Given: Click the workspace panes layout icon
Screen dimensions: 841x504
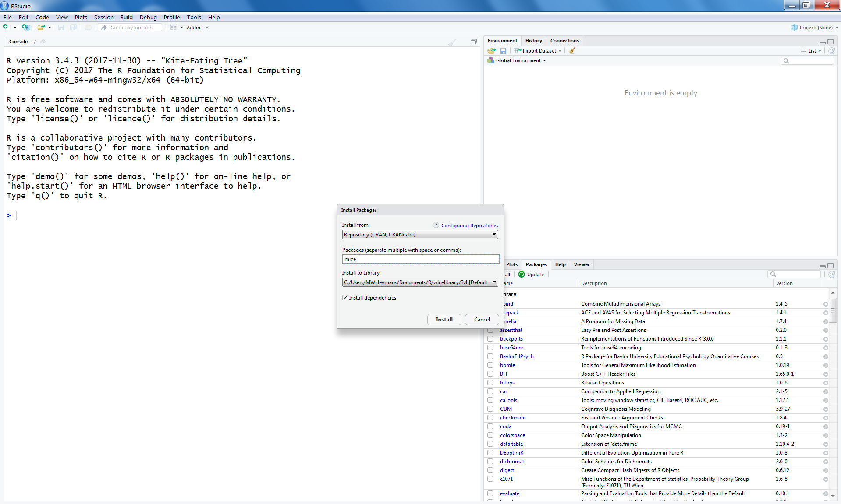Looking at the screenshot, I should tap(174, 27).
